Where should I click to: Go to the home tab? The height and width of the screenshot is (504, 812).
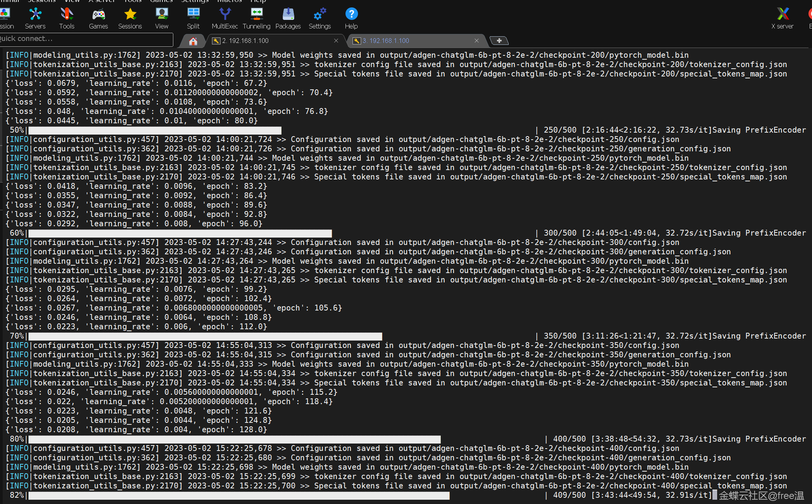[x=193, y=41]
